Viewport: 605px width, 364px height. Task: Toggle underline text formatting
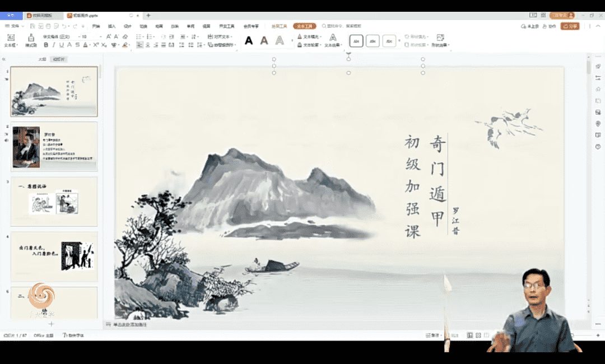tap(62, 45)
